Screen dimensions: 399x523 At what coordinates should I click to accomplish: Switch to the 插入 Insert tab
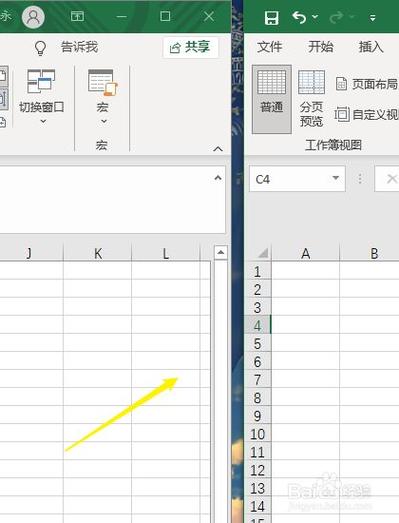coord(371,47)
